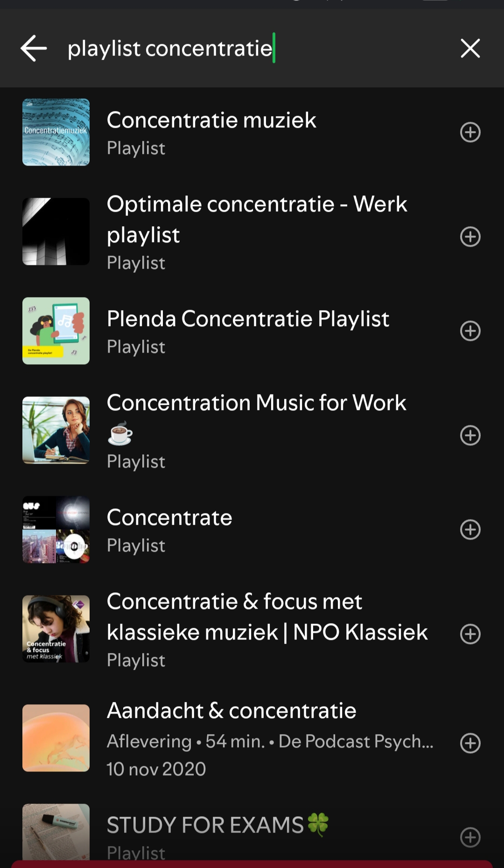Open Aandacht & concentratie podcast episode
Viewport: 504px width, 868px height.
click(231, 711)
